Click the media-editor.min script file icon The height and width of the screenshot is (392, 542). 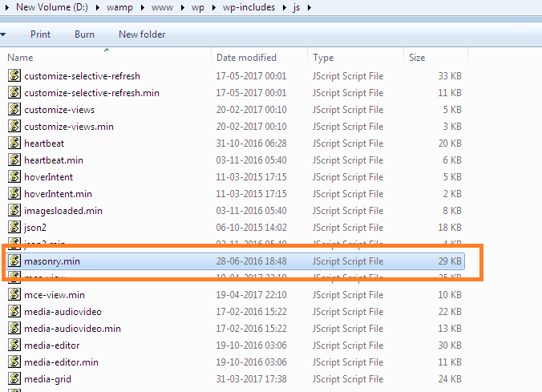click(x=14, y=362)
